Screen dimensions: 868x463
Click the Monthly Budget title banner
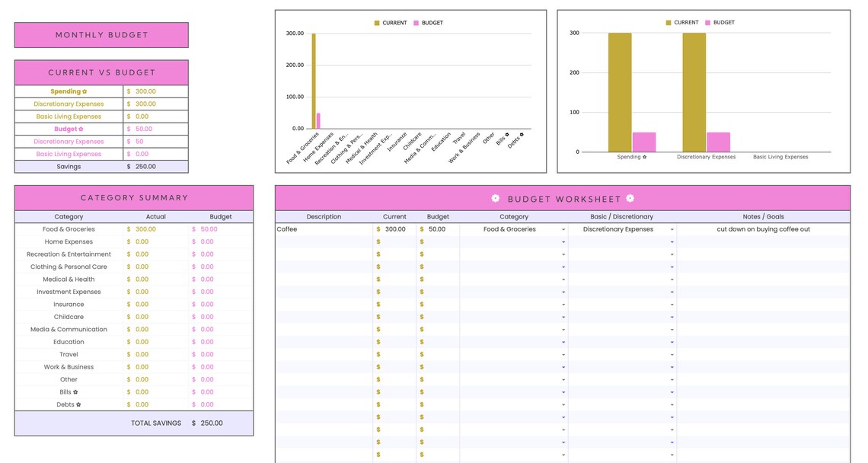(101, 34)
